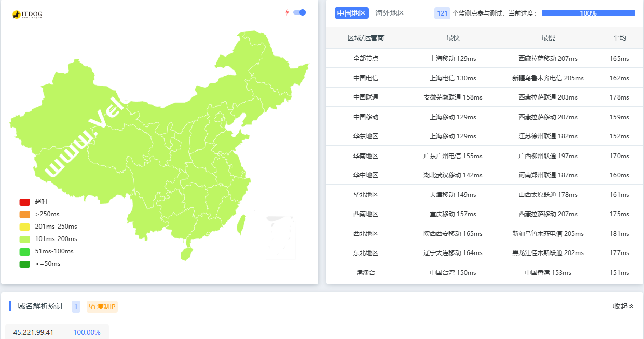This screenshot has width=644, height=339.
Task: Click the 121 monitoring points badge
Action: pos(442,12)
